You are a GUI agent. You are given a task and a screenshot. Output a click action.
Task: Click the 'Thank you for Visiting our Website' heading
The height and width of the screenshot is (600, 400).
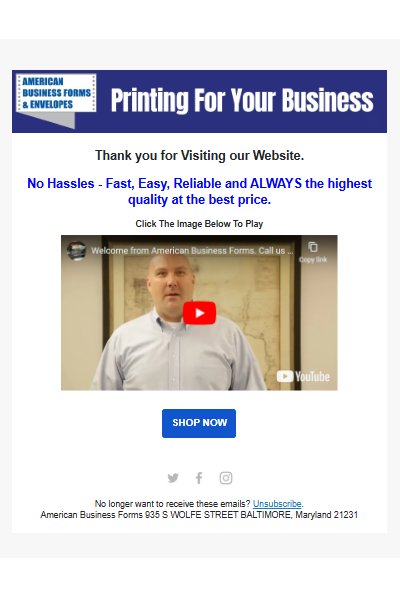coord(199,155)
